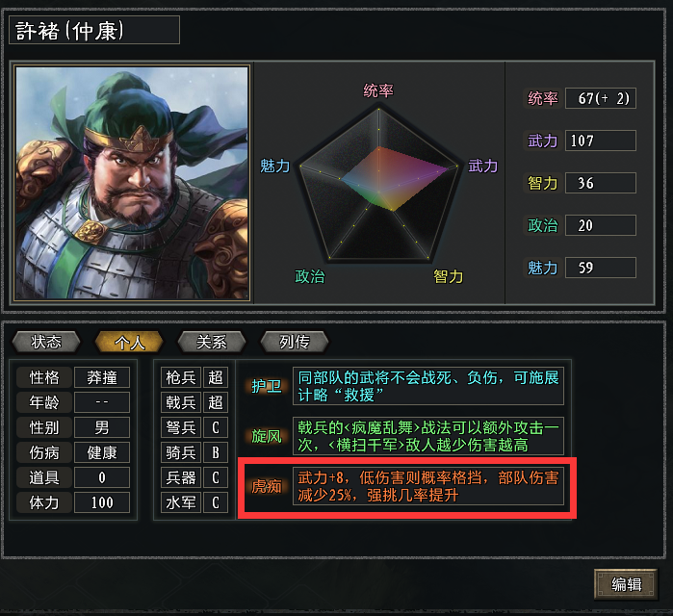The image size is (673, 616).
Task: Click the 智力 value 36 field
Action: (601, 183)
